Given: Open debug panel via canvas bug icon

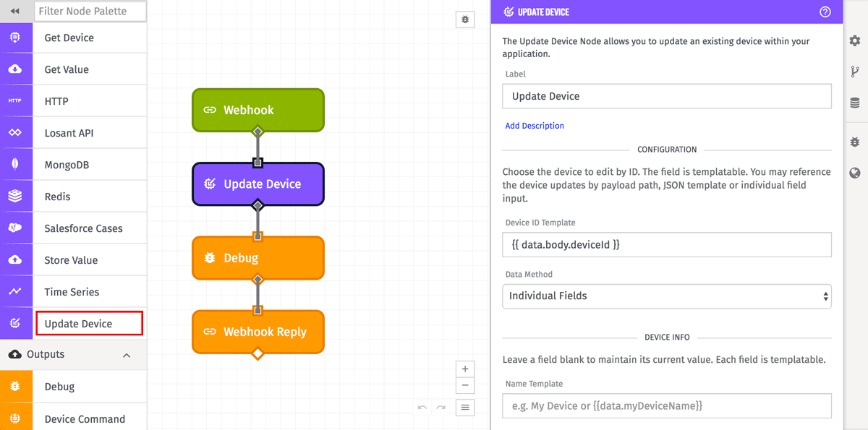Looking at the screenshot, I should pos(465,20).
